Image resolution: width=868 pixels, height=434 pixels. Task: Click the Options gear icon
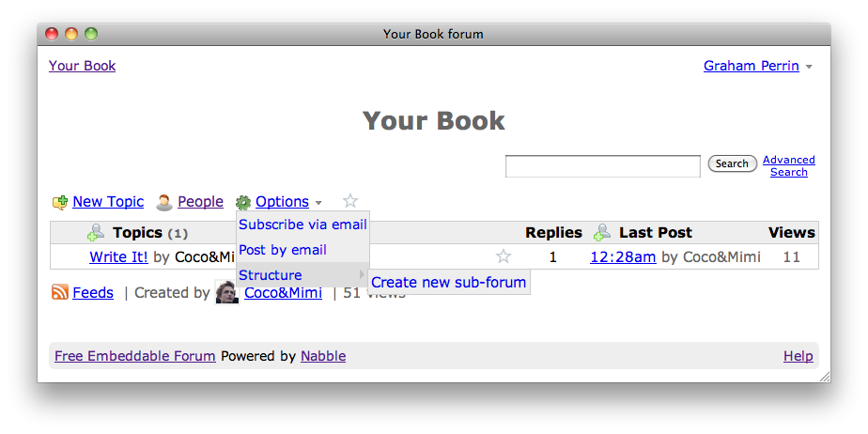(x=243, y=202)
